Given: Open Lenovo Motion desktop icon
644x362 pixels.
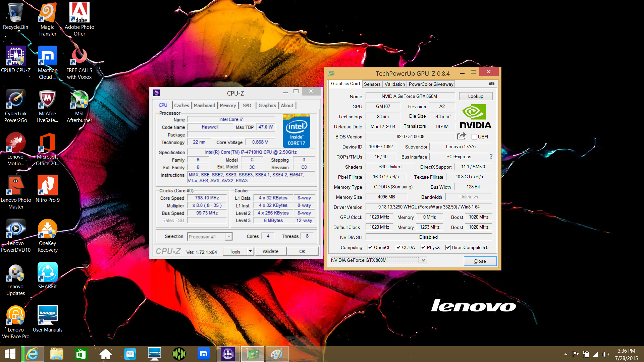Looking at the screenshot, I should [16, 149].
